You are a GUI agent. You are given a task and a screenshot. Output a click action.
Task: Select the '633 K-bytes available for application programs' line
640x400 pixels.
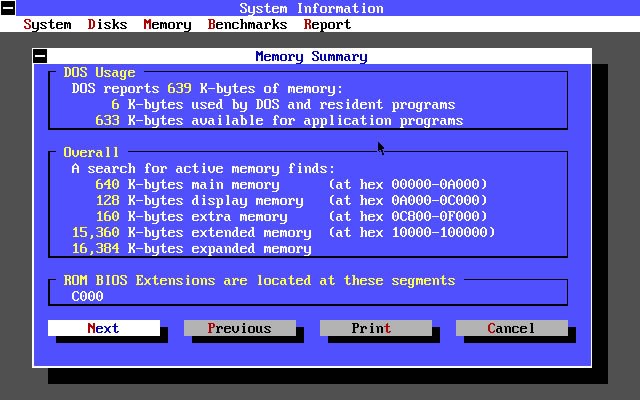(279, 120)
